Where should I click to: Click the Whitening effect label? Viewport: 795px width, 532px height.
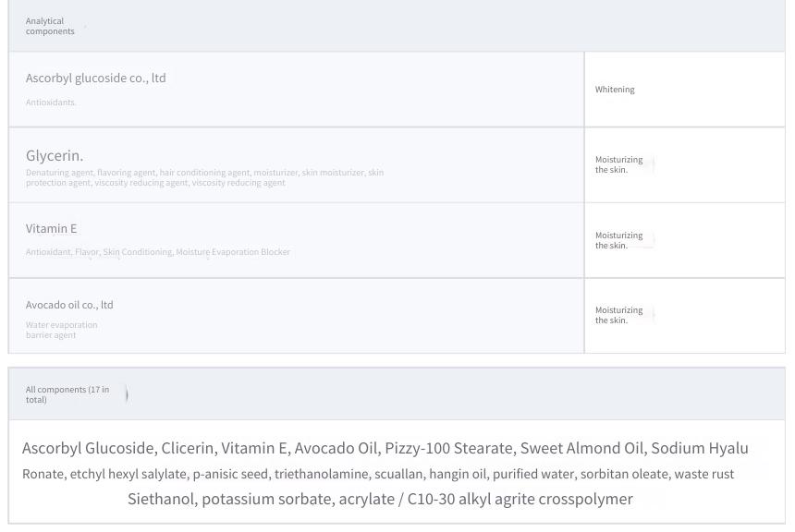click(615, 90)
